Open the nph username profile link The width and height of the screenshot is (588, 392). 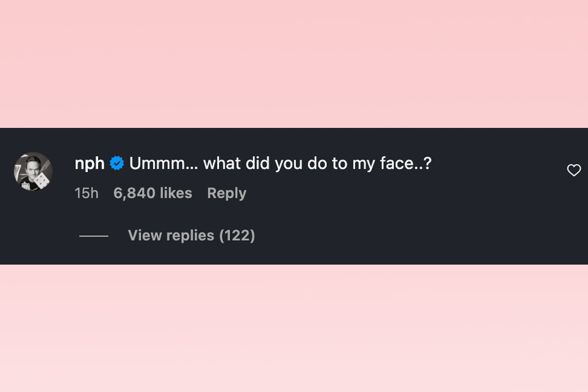90,164
